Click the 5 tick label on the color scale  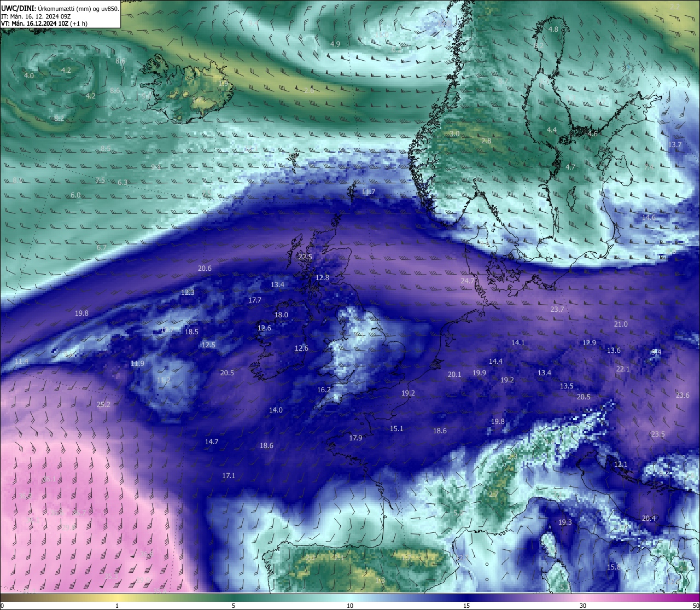coord(234,606)
